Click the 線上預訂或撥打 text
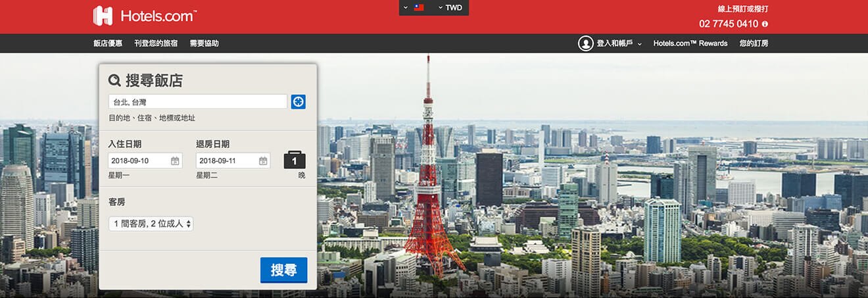 point(743,9)
